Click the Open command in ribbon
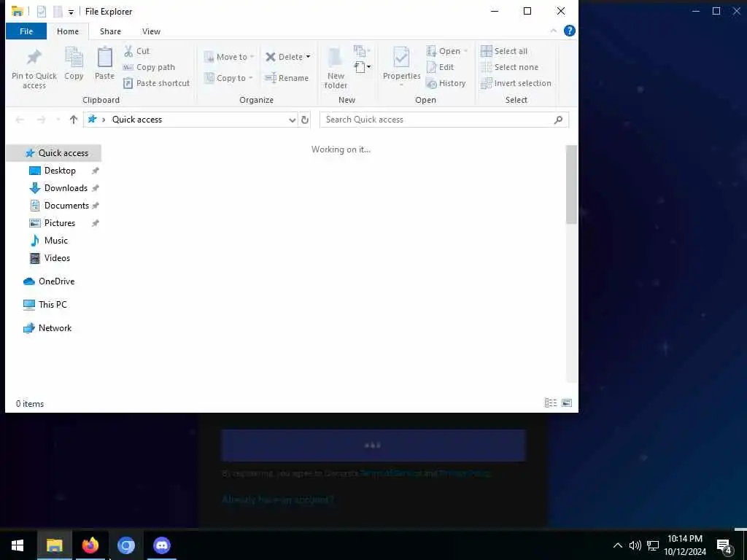The height and width of the screenshot is (560, 747). 447,51
